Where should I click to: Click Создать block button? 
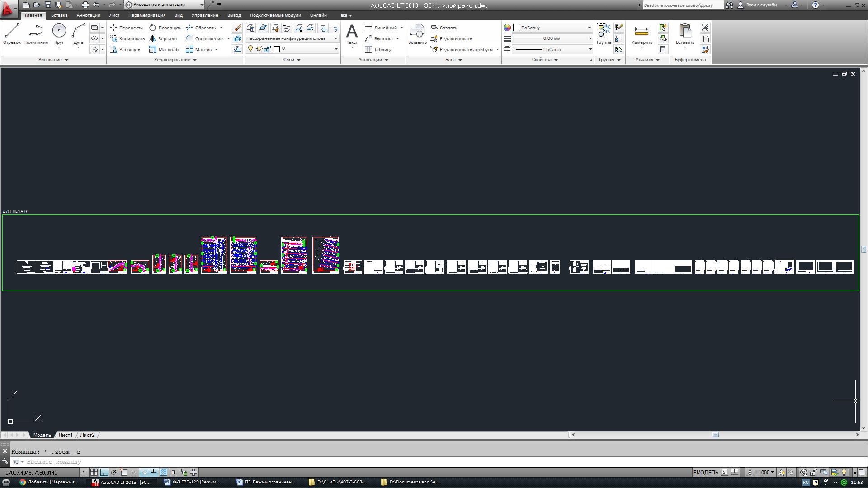444,28
